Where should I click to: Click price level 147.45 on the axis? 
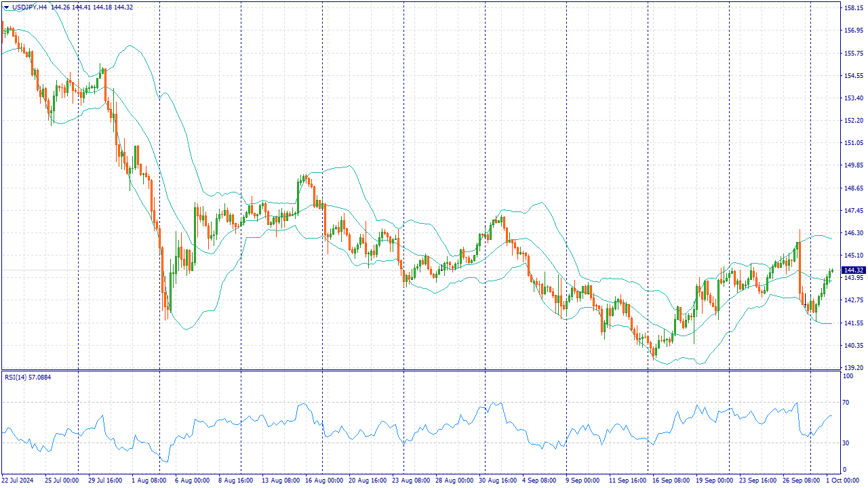point(854,210)
